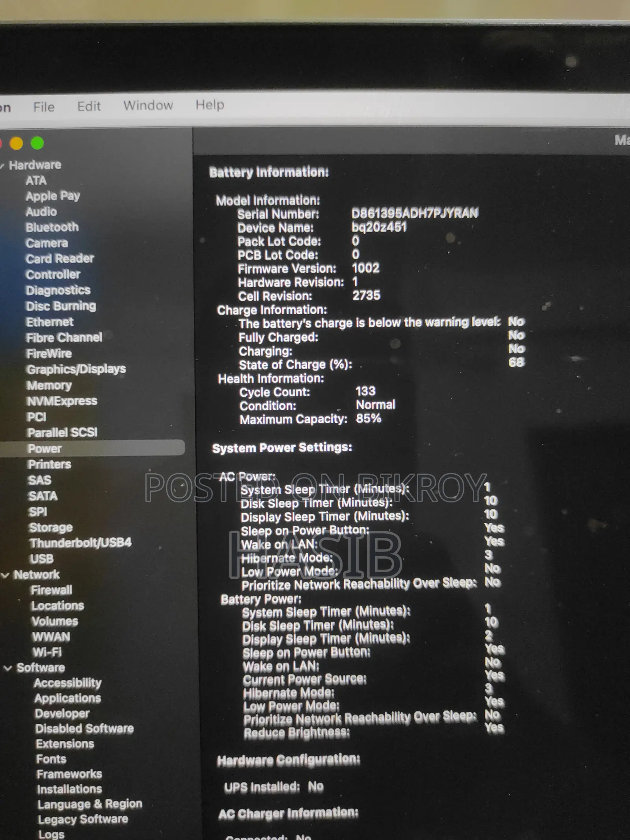Screen dimensions: 630x840
Task: Click the green zoom window button
Action: 37,143
